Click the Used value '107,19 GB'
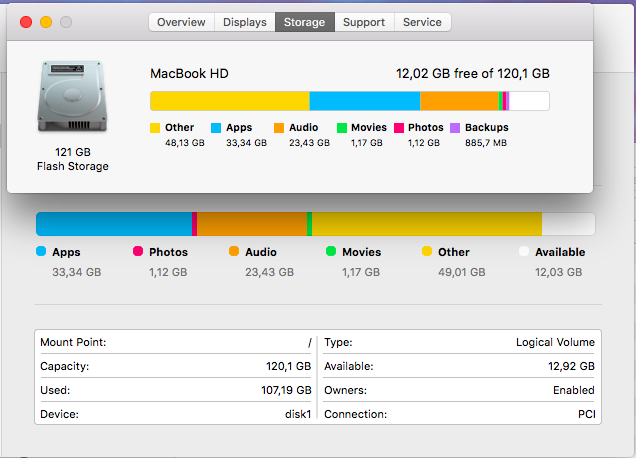Viewport: 636px width, 458px height. pos(286,390)
